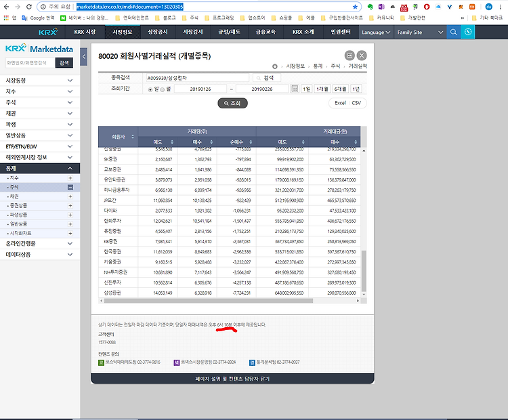Set period to 1일

click(306, 89)
